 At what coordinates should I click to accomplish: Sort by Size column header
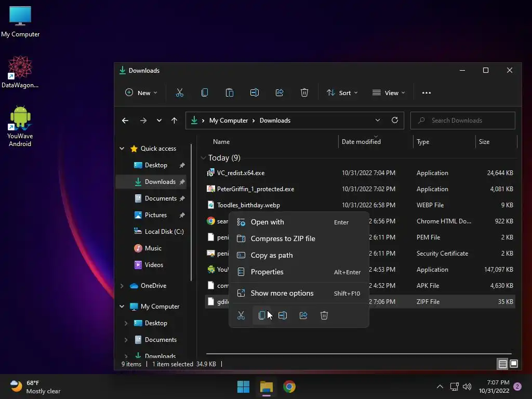coord(496,142)
